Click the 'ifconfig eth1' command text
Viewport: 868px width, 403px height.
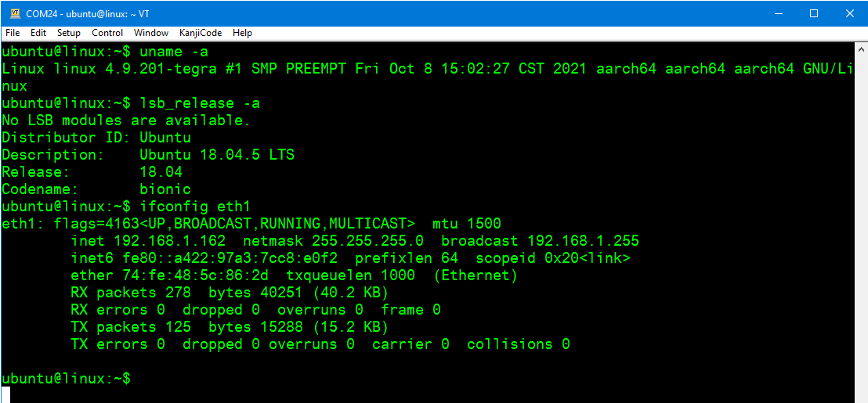click(x=195, y=207)
